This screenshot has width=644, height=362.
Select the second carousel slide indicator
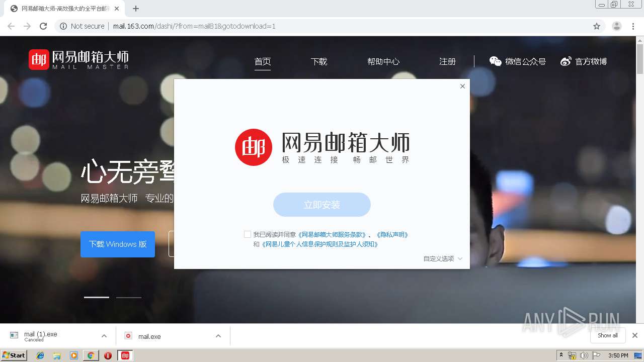click(129, 297)
